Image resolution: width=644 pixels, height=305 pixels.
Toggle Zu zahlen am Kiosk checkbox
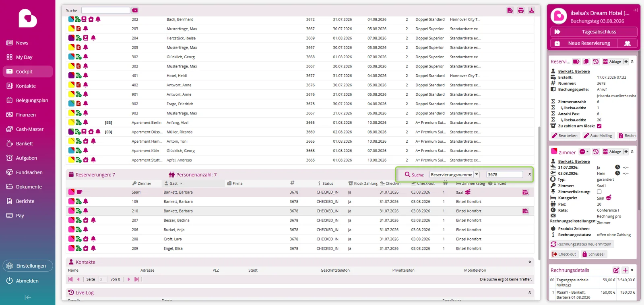point(599,126)
